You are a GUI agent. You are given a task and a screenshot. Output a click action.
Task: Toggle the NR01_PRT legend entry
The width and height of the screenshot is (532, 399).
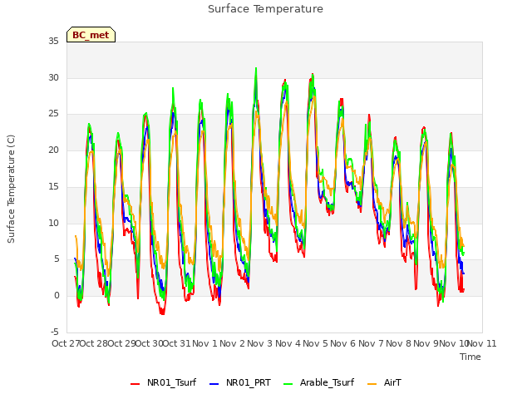tap(240, 382)
